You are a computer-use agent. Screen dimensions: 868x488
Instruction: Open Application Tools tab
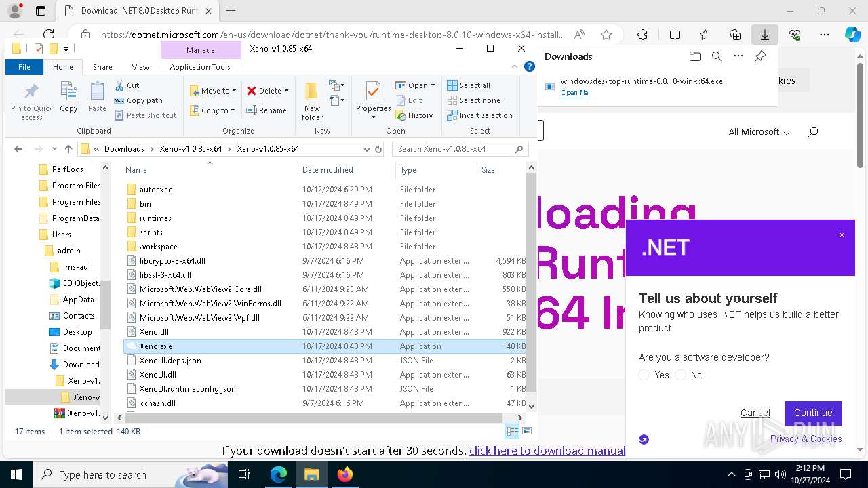(x=200, y=67)
